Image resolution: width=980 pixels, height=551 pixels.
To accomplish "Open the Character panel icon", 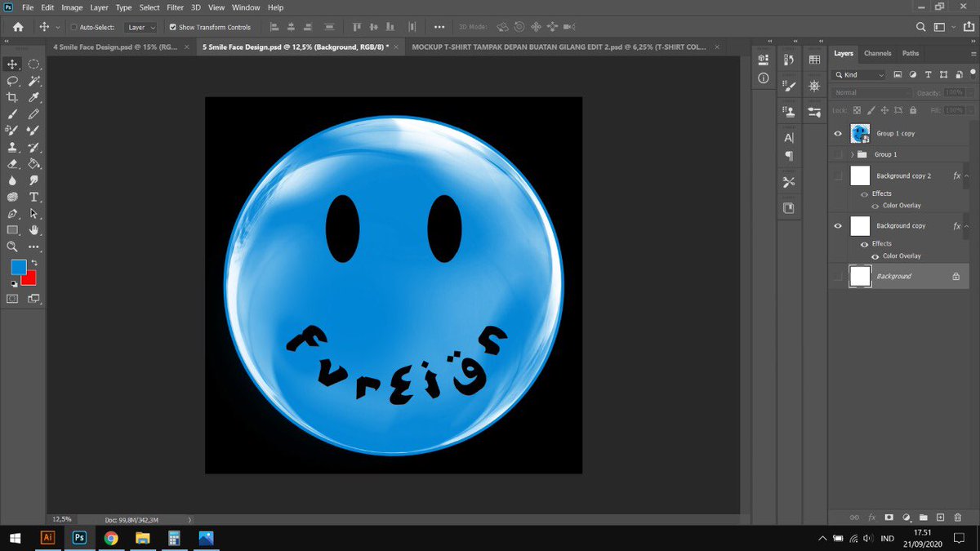I will (x=788, y=138).
